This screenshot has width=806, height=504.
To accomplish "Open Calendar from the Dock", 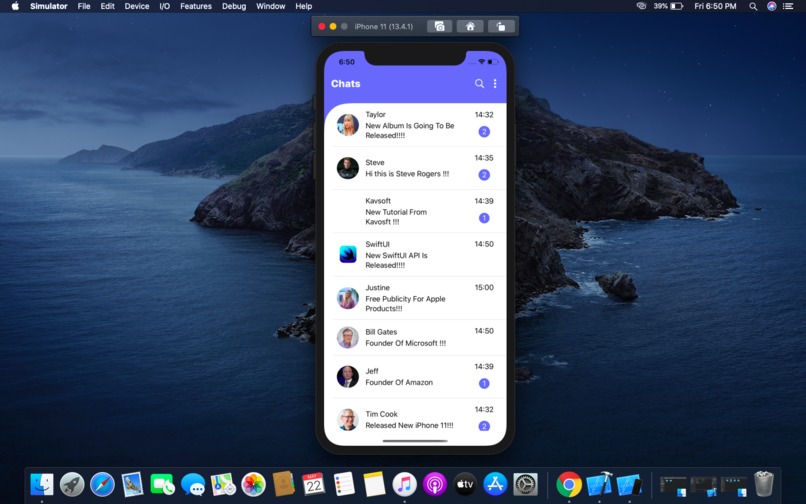I will coord(314,484).
